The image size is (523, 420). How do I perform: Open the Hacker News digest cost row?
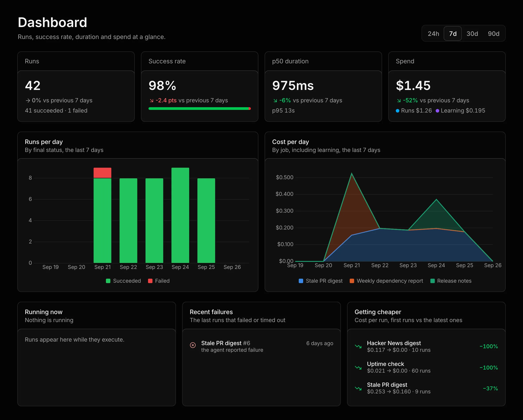426,346
